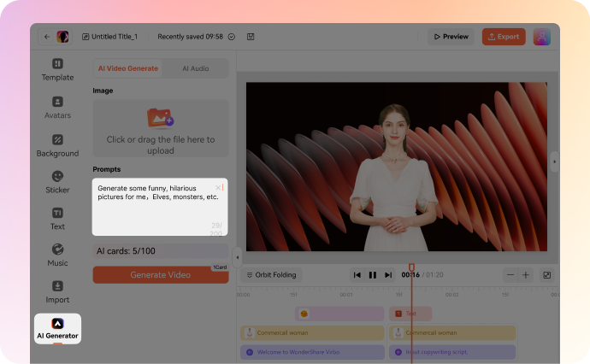Open the Template panel in sidebar

57,70
